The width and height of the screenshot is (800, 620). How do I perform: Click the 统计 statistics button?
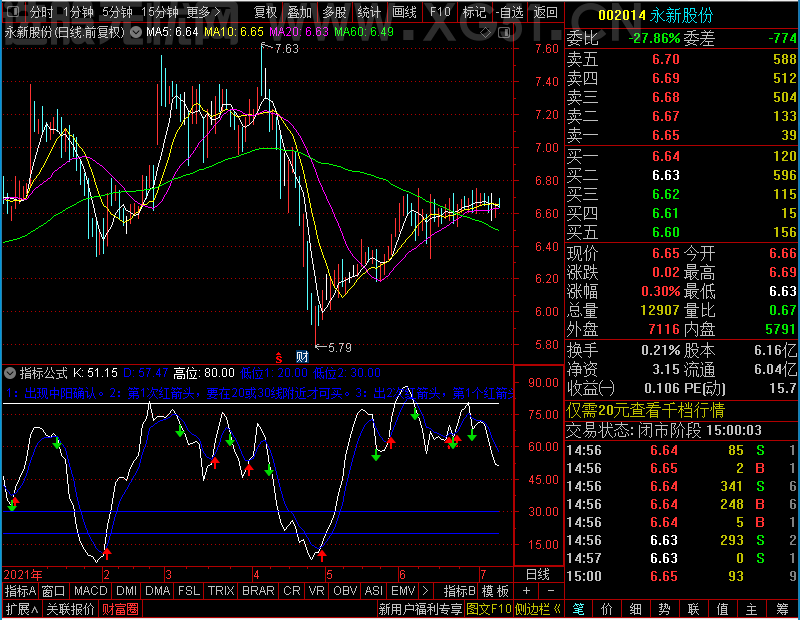(x=369, y=12)
